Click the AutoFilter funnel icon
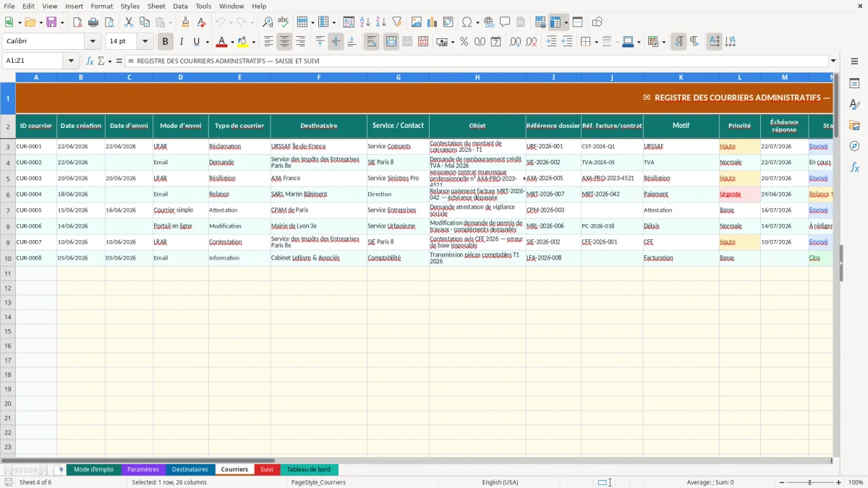Image resolution: width=868 pixels, height=488 pixels. click(x=396, y=22)
